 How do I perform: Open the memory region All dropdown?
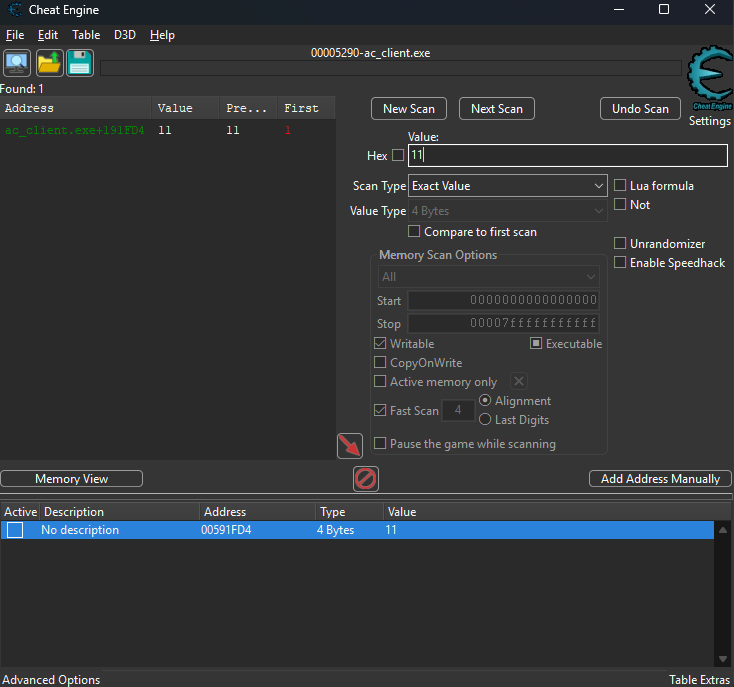coord(489,277)
